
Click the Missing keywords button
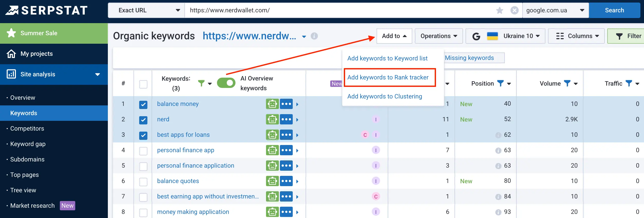(x=474, y=58)
